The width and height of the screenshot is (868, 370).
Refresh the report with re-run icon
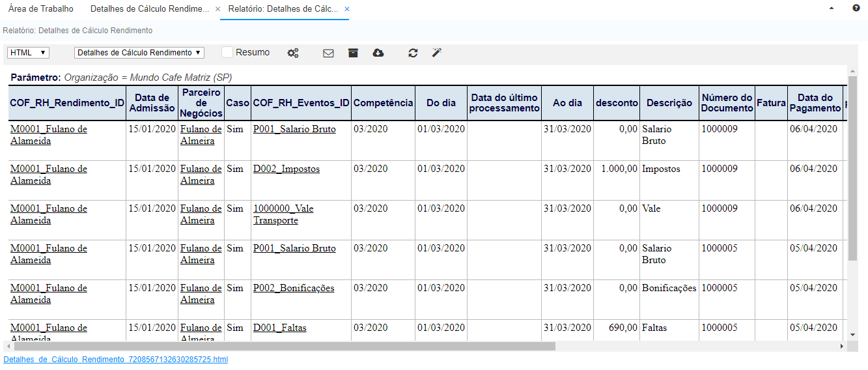coord(413,53)
